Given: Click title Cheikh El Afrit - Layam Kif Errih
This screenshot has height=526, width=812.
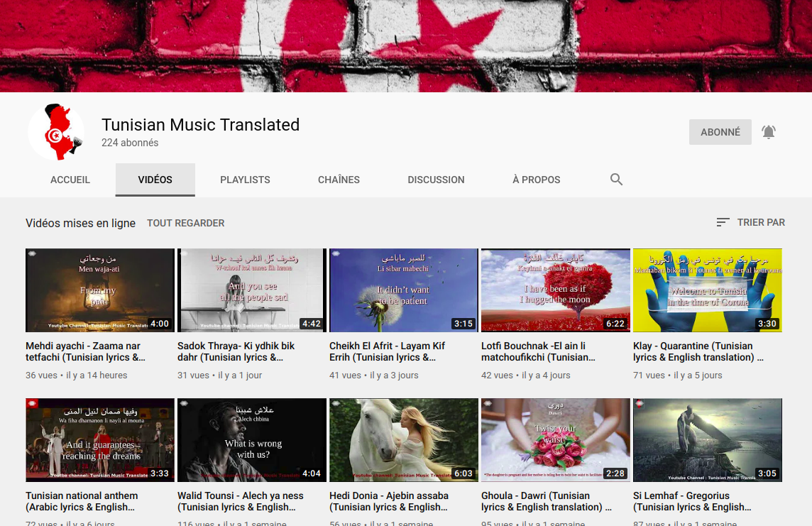Looking at the screenshot, I should [388, 351].
